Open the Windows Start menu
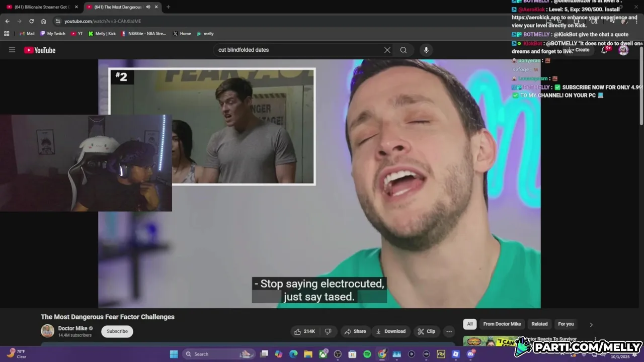Viewport: 644px width, 362px height. [174, 354]
